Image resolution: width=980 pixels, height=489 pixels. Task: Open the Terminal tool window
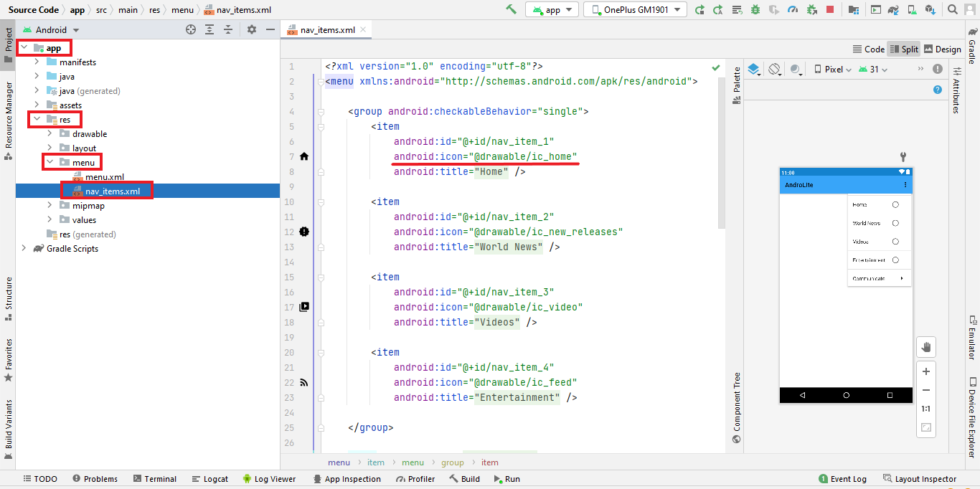(154, 479)
